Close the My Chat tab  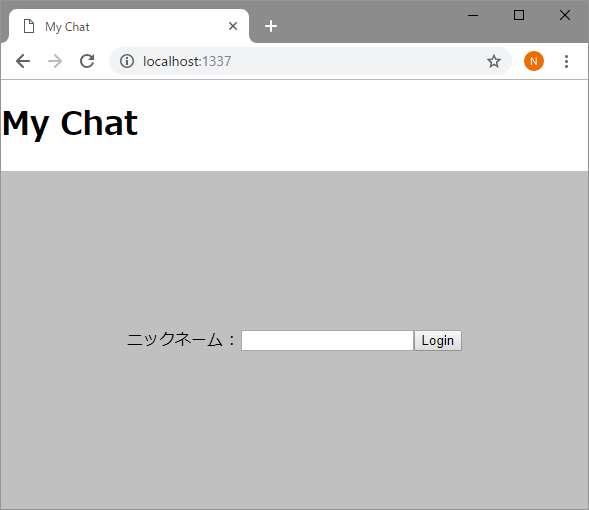point(233,26)
